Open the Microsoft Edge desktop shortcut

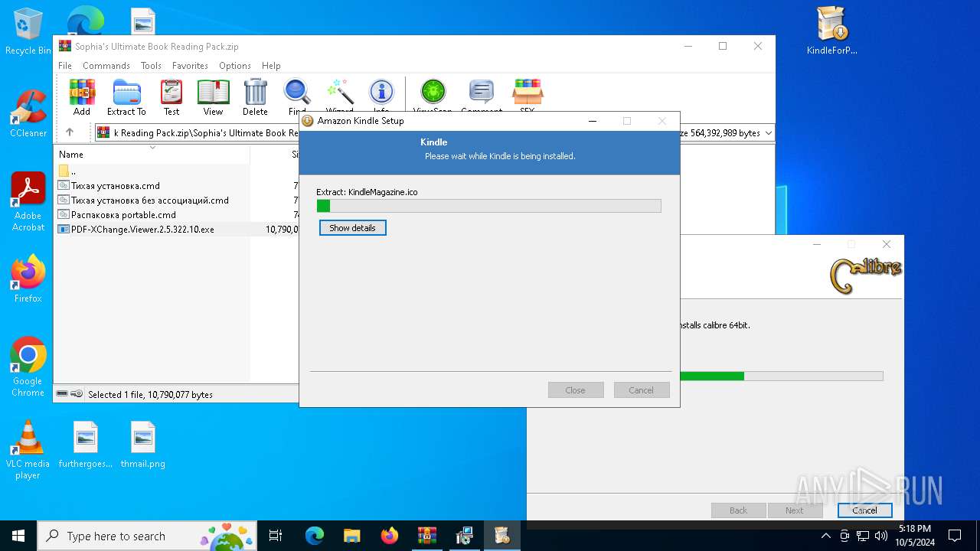86,19
